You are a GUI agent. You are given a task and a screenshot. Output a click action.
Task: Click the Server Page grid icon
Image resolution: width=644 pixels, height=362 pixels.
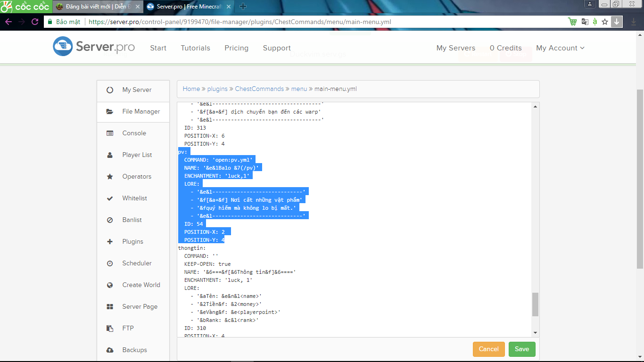[x=110, y=307]
